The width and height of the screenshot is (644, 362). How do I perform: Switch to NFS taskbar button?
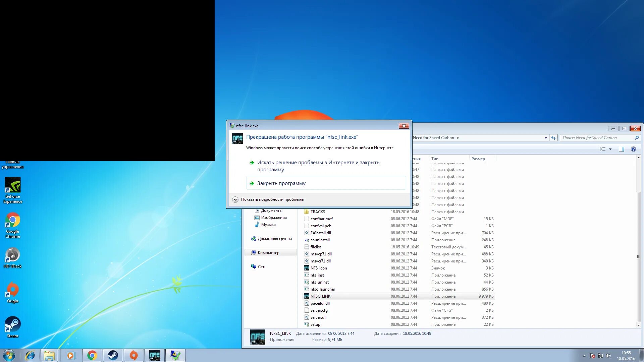click(155, 355)
